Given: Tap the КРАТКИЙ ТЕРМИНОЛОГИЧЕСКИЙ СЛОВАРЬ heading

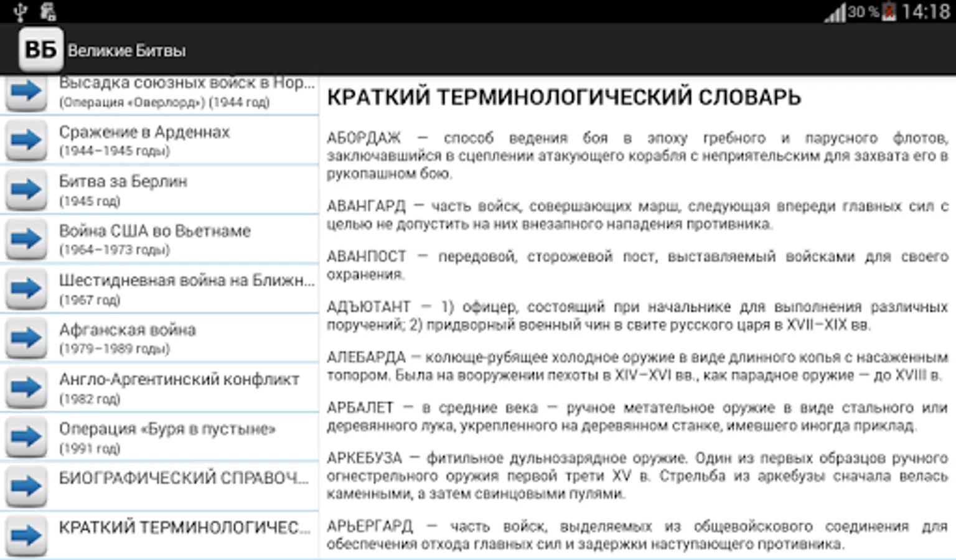Looking at the screenshot, I should click(564, 97).
